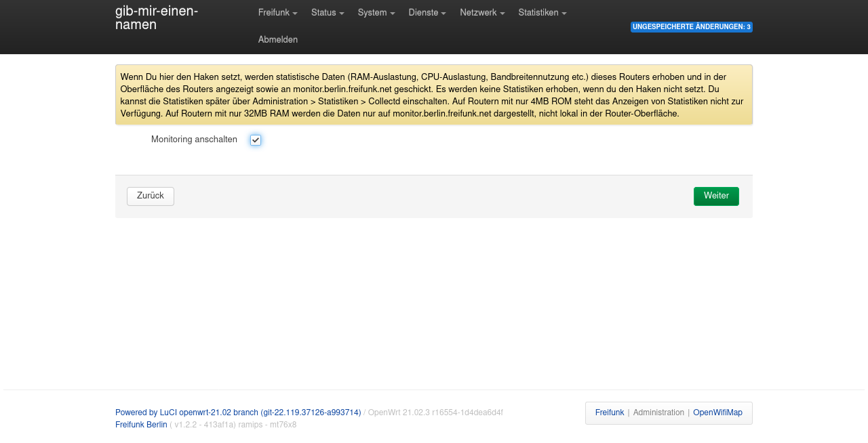View the Ungespeicherte Änderungen badge
The width and height of the screenshot is (868, 443).
tap(691, 27)
